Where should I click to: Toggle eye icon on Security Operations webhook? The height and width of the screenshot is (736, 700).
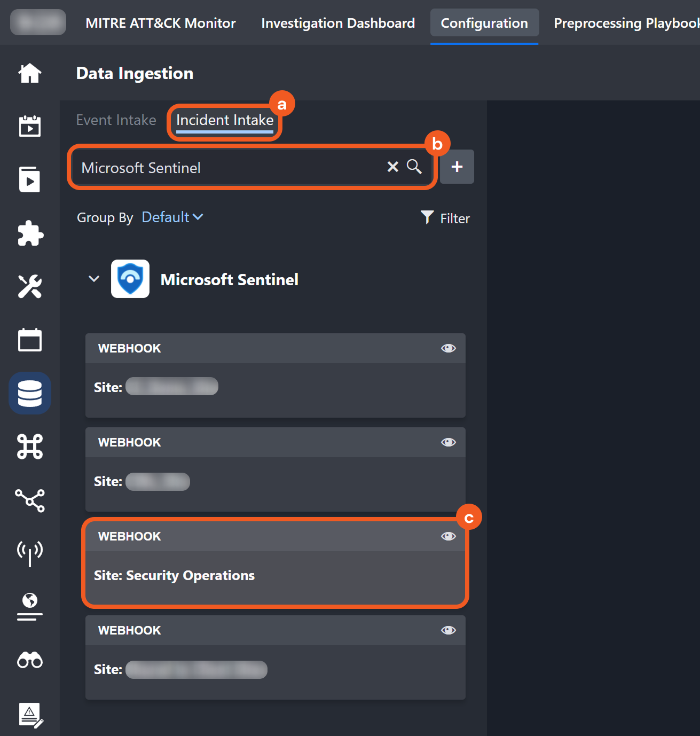coord(448,536)
